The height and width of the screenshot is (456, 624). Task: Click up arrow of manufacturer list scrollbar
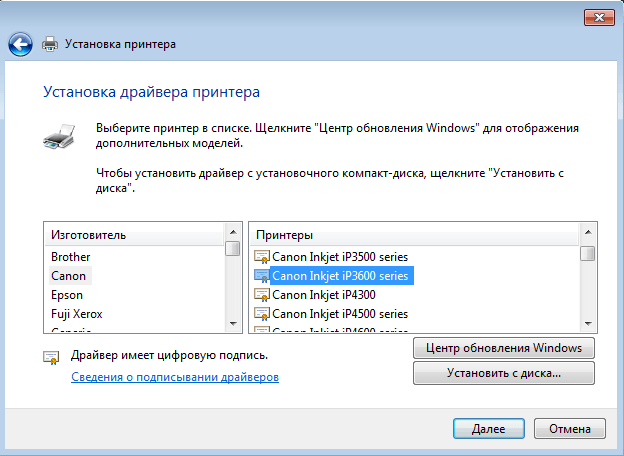(x=233, y=232)
